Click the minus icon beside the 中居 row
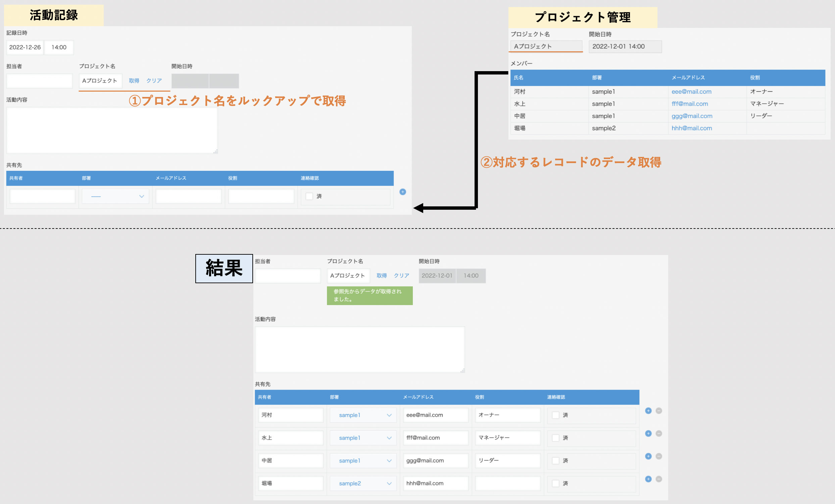 (659, 456)
